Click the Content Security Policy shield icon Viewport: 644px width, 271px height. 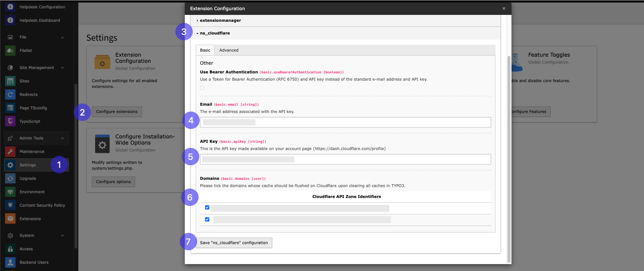(10, 205)
